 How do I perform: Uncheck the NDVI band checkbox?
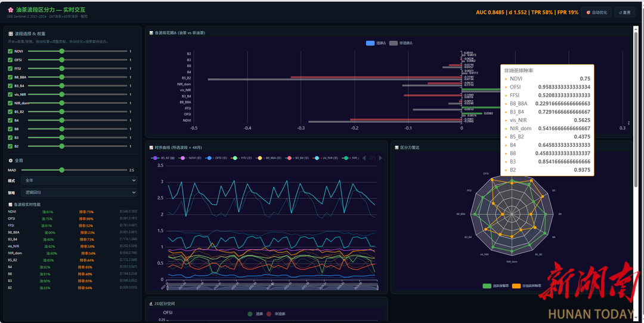click(10, 51)
